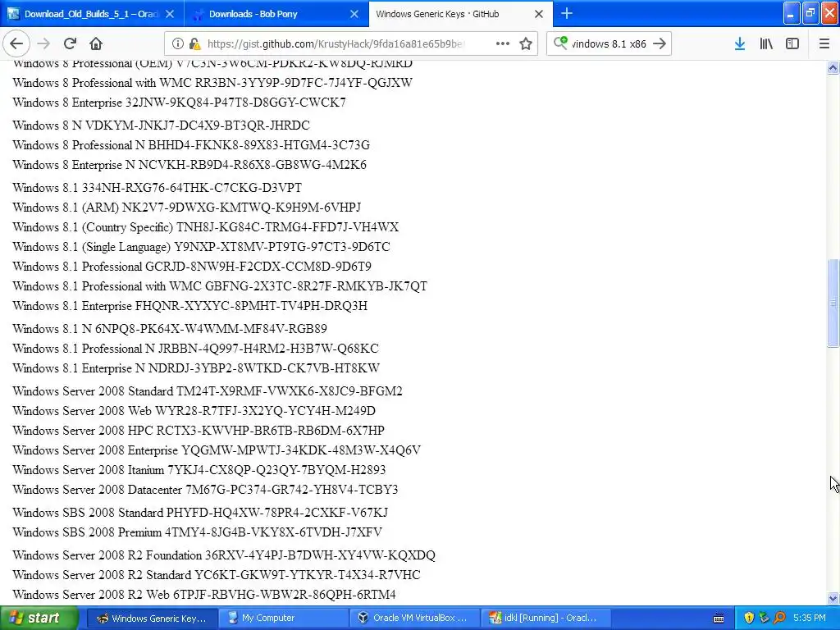Click Windows SBS 2008 Standard PHYFD line

point(200,513)
